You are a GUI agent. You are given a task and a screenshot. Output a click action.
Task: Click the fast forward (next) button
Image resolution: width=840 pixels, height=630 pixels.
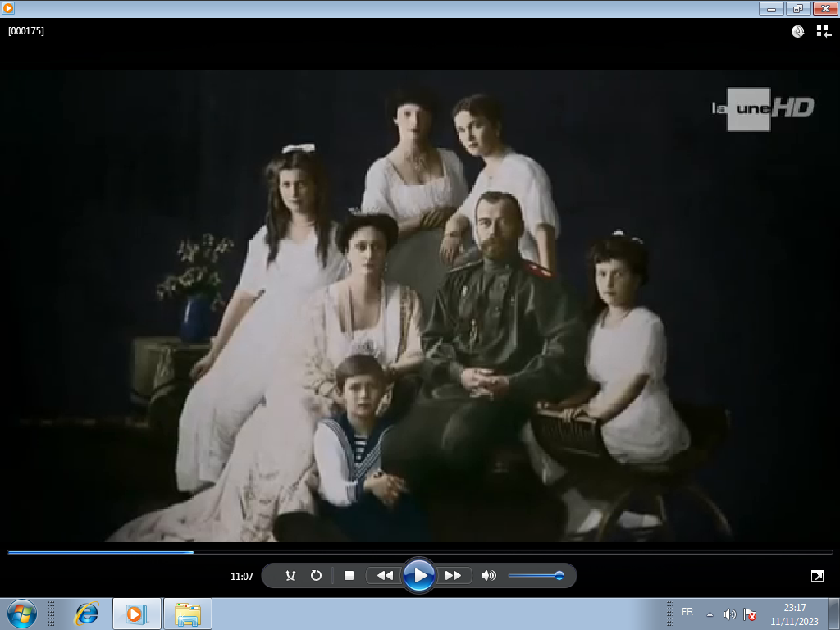(x=453, y=575)
